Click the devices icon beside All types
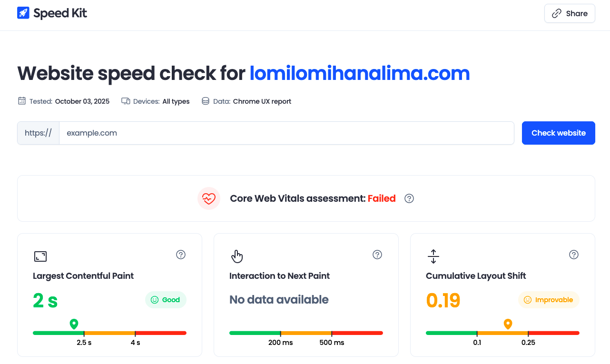 coord(126,101)
